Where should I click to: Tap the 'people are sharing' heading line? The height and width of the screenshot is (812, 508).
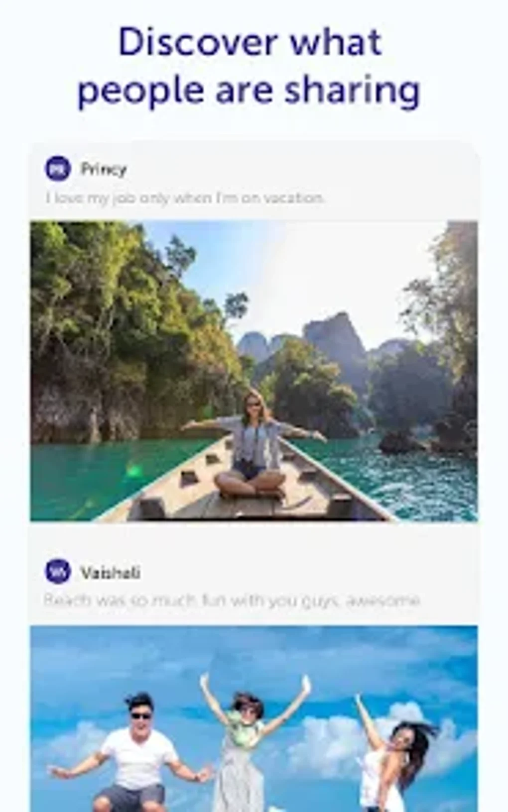249,91
